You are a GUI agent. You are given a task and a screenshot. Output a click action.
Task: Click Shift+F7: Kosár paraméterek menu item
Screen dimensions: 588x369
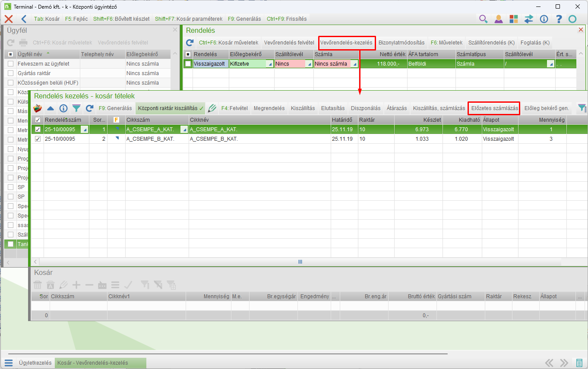(x=189, y=19)
